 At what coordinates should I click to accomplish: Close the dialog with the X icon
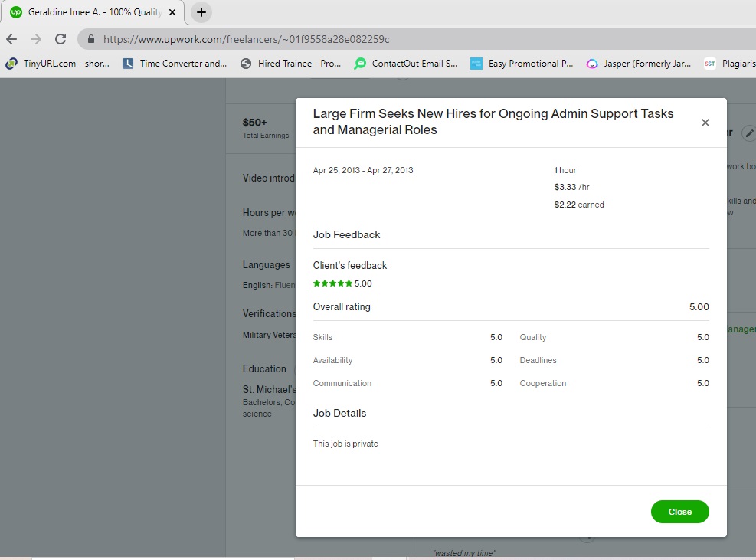coord(705,123)
